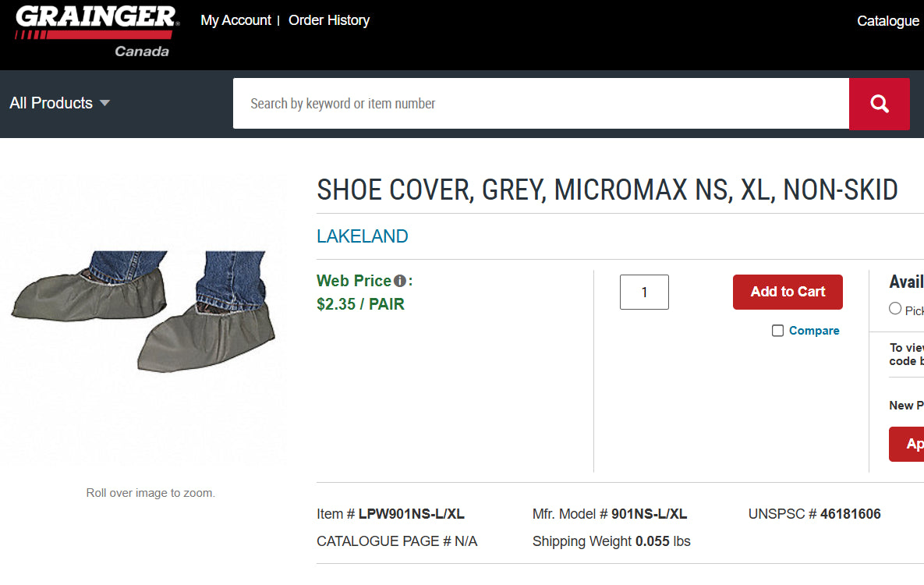This screenshot has height=585, width=924.
Task: Click the grey shoe cover product image
Action: pos(144,310)
